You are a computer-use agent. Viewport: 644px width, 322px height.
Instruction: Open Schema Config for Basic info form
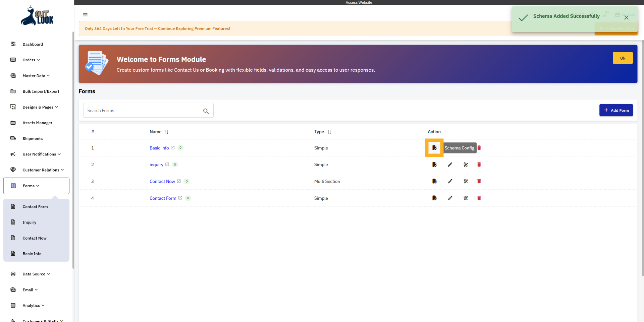(434, 148)
